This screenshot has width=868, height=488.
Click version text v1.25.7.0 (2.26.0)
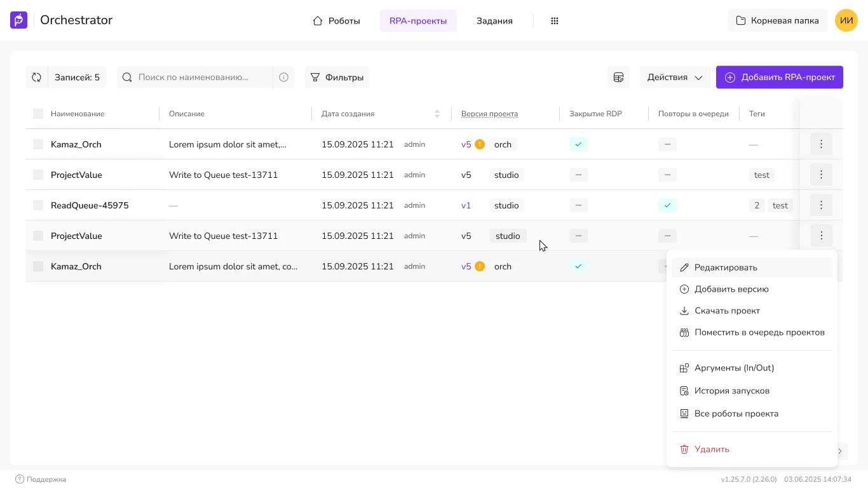(x=749, y=479)
